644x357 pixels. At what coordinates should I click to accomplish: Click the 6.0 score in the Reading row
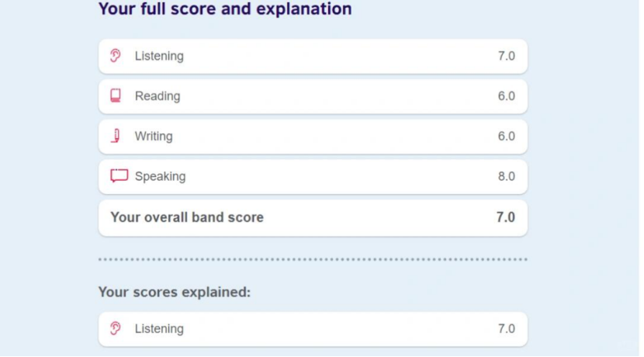(507, 96)
